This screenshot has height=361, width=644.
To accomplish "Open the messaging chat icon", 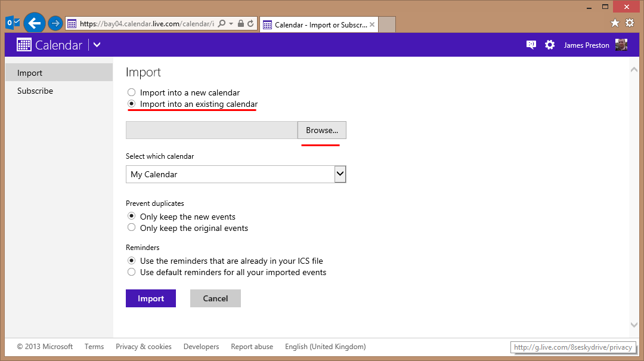I will (x=531, y=45).
